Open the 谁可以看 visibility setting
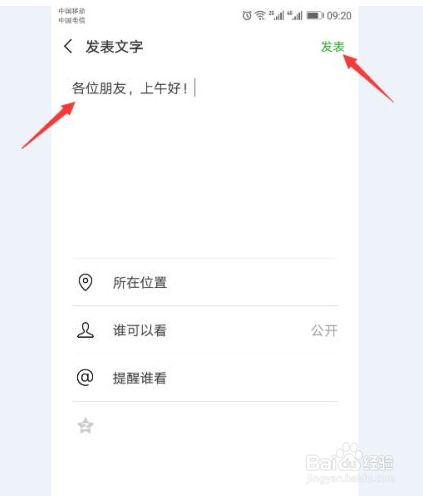The height and width of the screenshot is (496, 423). [x=205, y=330]
